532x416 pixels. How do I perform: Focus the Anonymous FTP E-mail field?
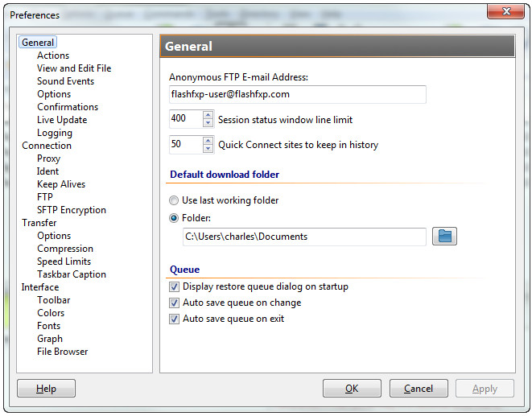[298, 94]
